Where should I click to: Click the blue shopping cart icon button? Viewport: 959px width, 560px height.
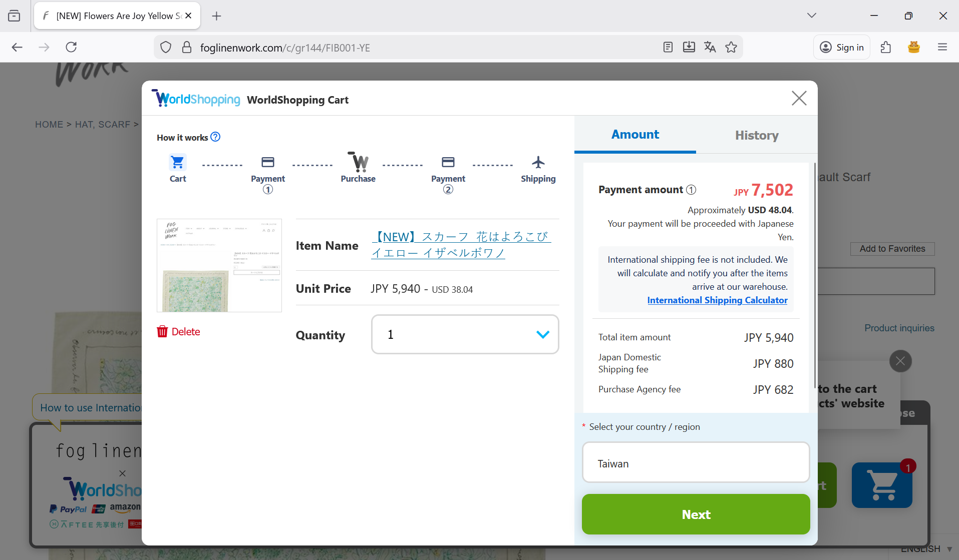882,485
